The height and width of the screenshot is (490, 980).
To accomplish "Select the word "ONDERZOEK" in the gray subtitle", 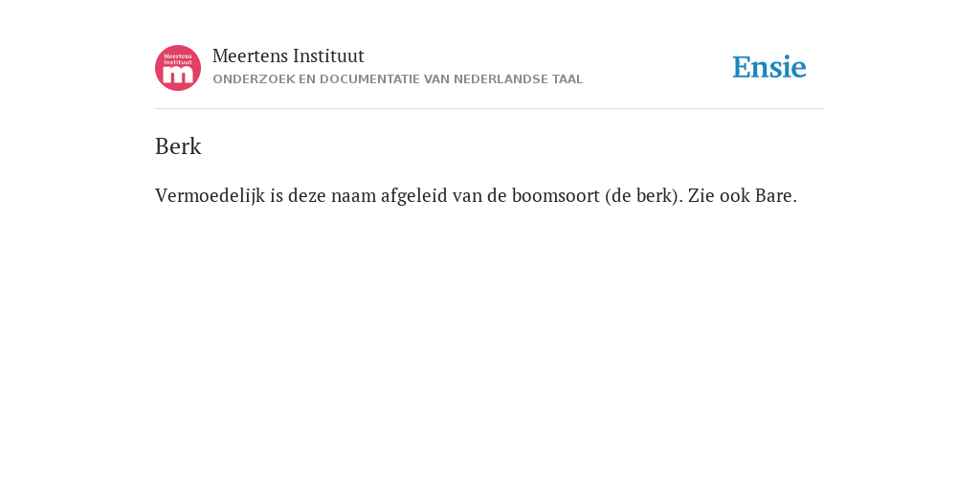I will (254, 79).
